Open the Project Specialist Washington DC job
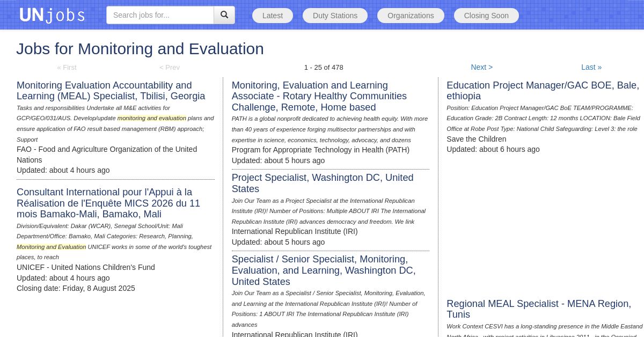This screenshot has width=644, height=337. coord(323,183)
